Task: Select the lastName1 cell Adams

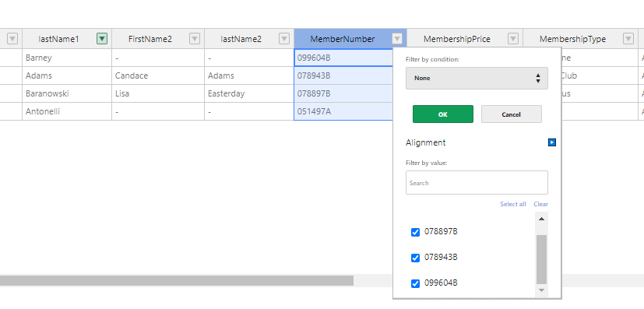Action: point(67,76)
